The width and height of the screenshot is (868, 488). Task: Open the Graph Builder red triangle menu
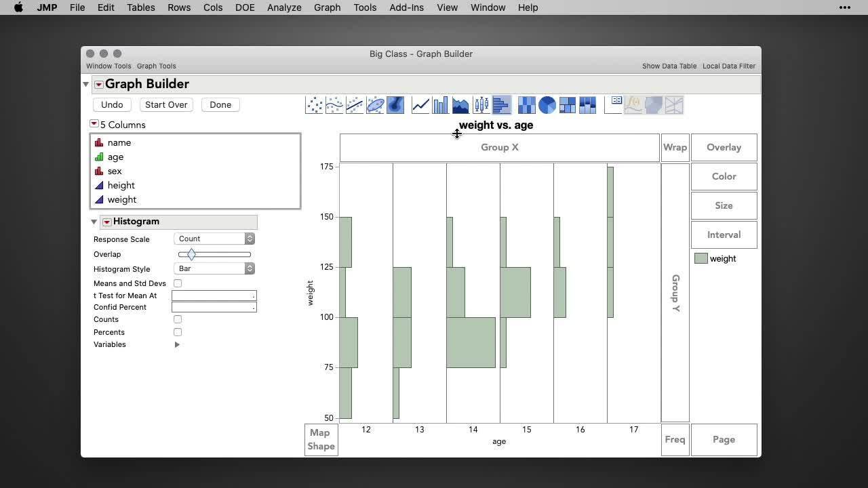click(x=99, y=85)
